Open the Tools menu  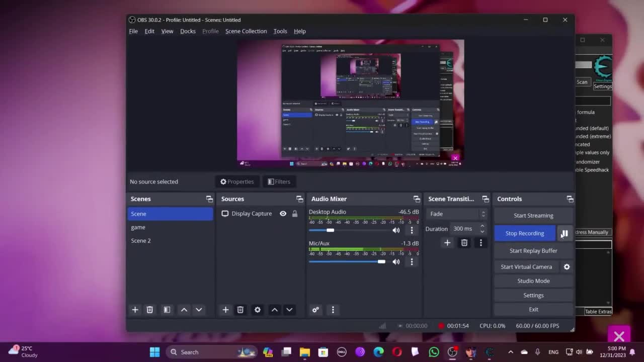[x=280, y=31]
